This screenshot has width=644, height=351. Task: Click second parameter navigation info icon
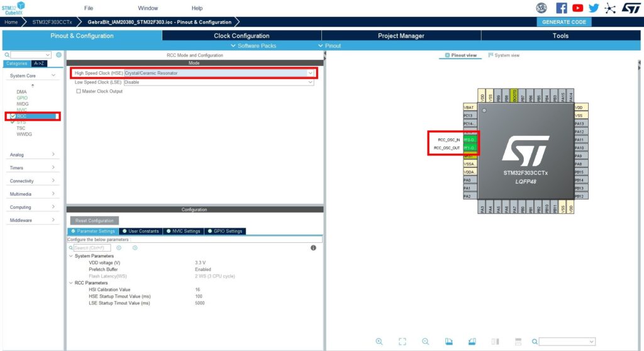tap(135, 248)
